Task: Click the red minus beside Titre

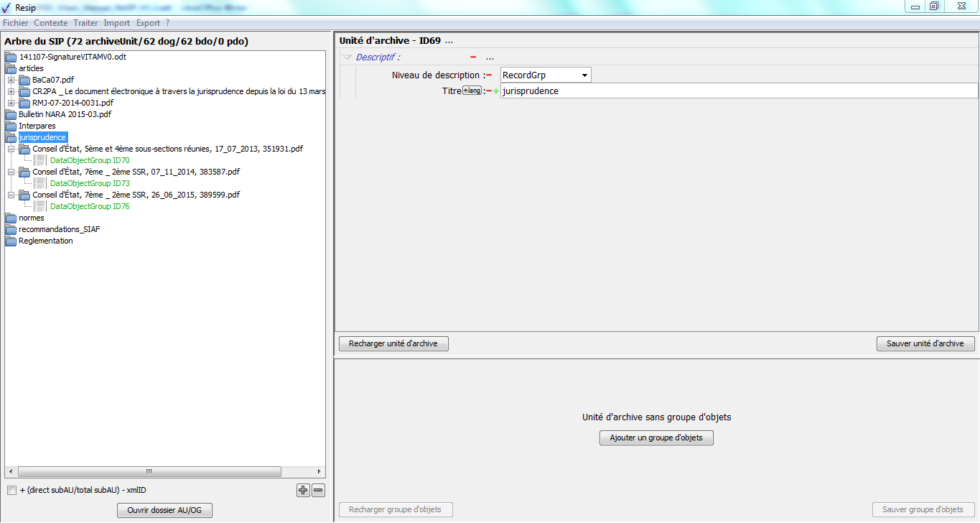Action: (489, 91)
